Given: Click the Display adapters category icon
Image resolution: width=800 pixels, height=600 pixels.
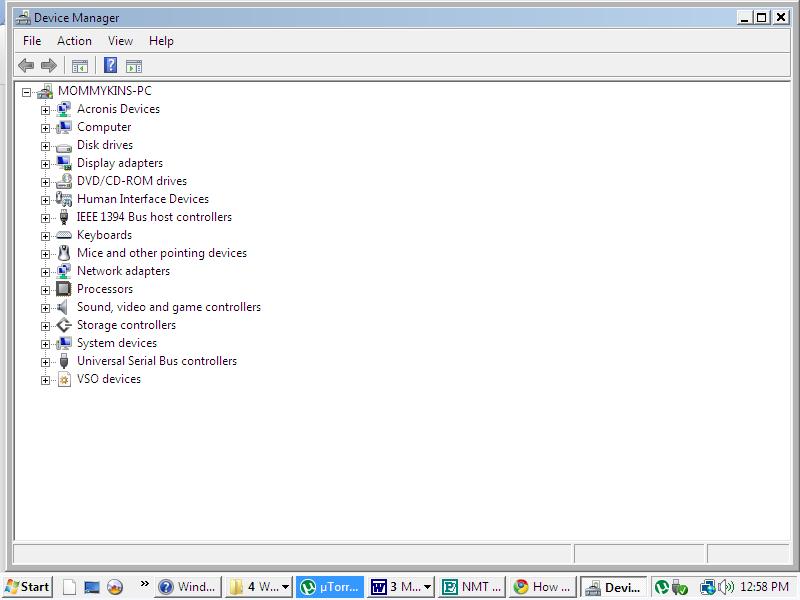Looking at the screenshot, I should pos(64,163).
